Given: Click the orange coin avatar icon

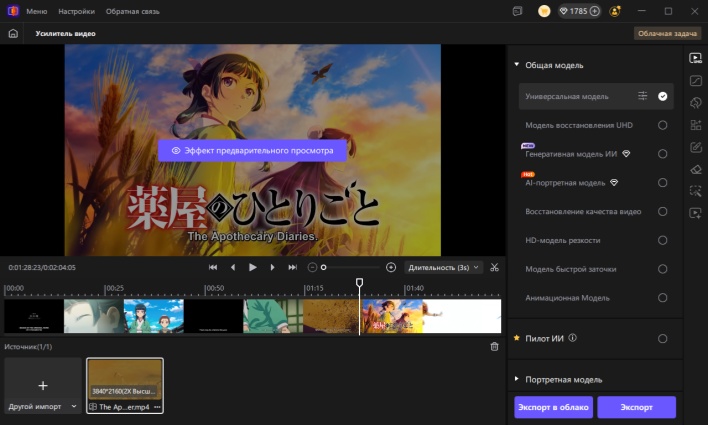Looking at the screenshot, I should pos(544,11).
